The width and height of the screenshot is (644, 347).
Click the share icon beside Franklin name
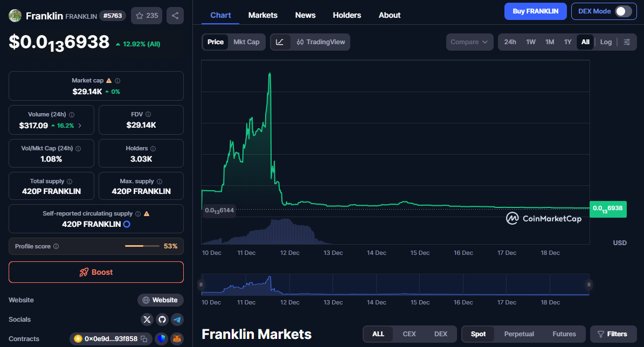(x=175, y=16)
